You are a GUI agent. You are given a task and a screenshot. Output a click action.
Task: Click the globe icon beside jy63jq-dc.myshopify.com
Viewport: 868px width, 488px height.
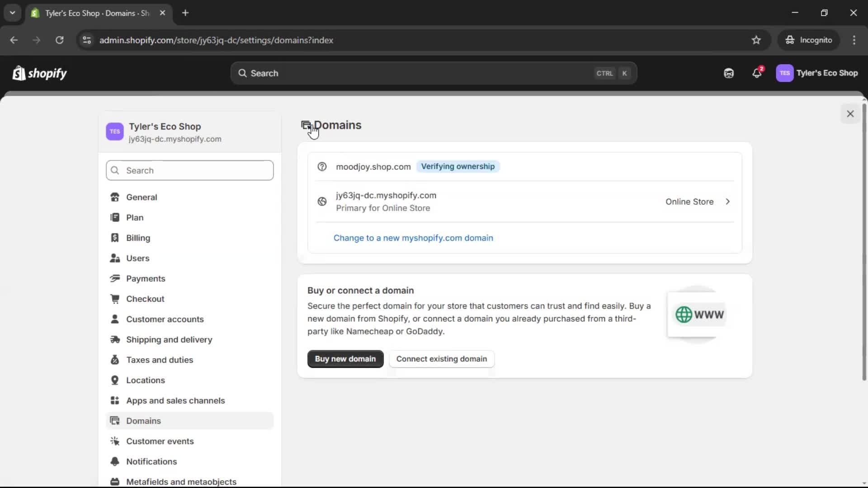pos(321,202)
